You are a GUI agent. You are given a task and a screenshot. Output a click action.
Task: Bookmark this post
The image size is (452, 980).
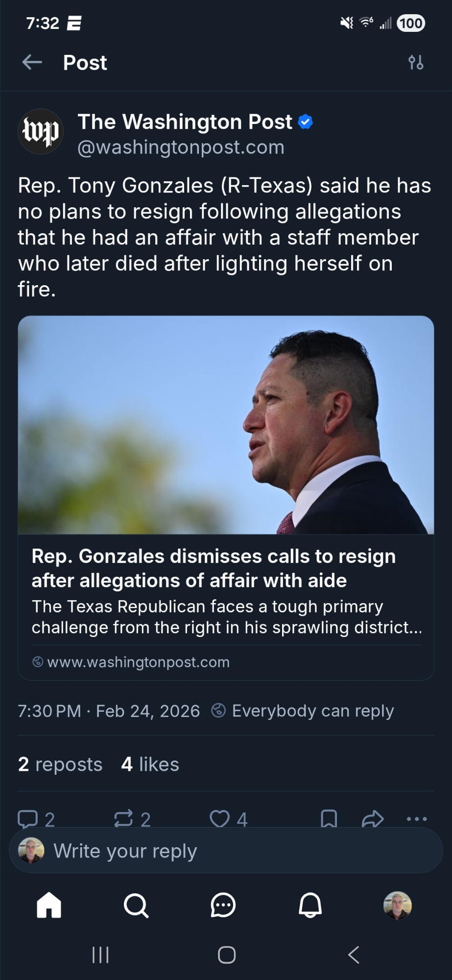pos(329,818)
